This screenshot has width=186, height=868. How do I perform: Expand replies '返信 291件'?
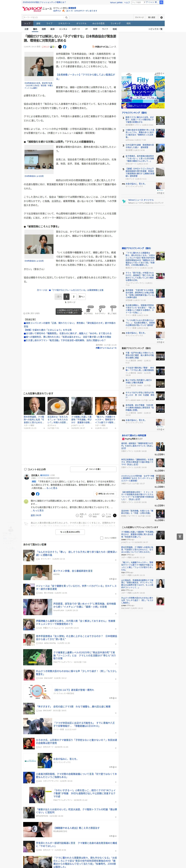[36, 515]
